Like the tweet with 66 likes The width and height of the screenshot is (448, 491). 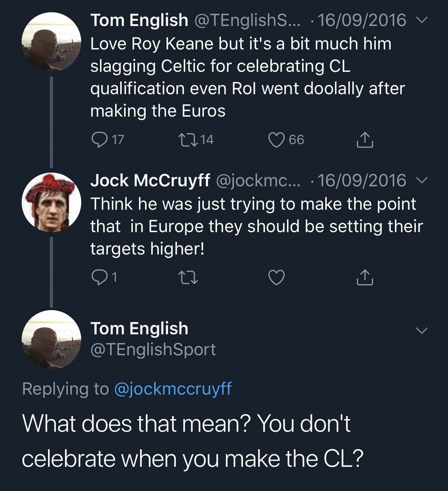277,140
